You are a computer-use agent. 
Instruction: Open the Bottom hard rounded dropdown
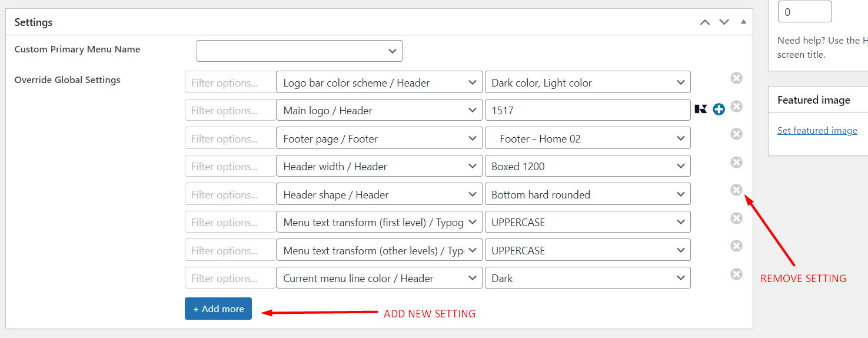pos(588,194)
